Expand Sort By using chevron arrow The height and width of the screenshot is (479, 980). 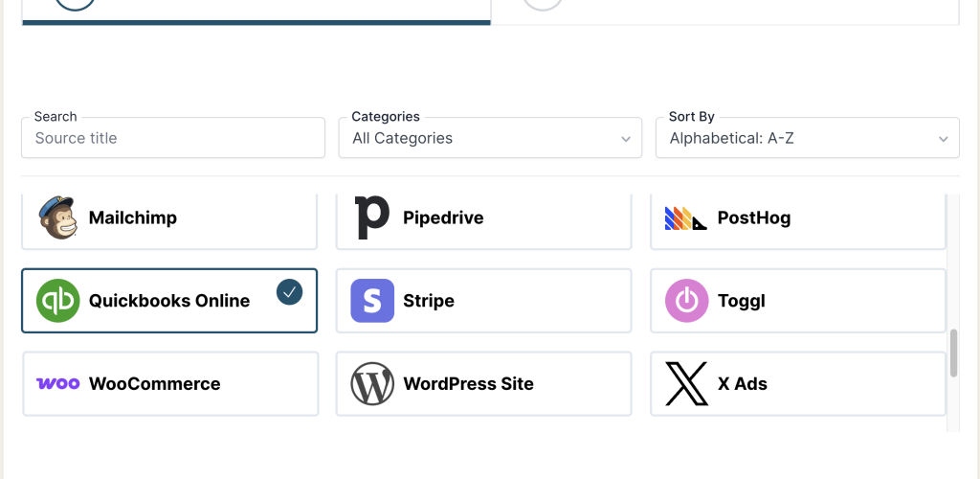(x=942, y=139)
